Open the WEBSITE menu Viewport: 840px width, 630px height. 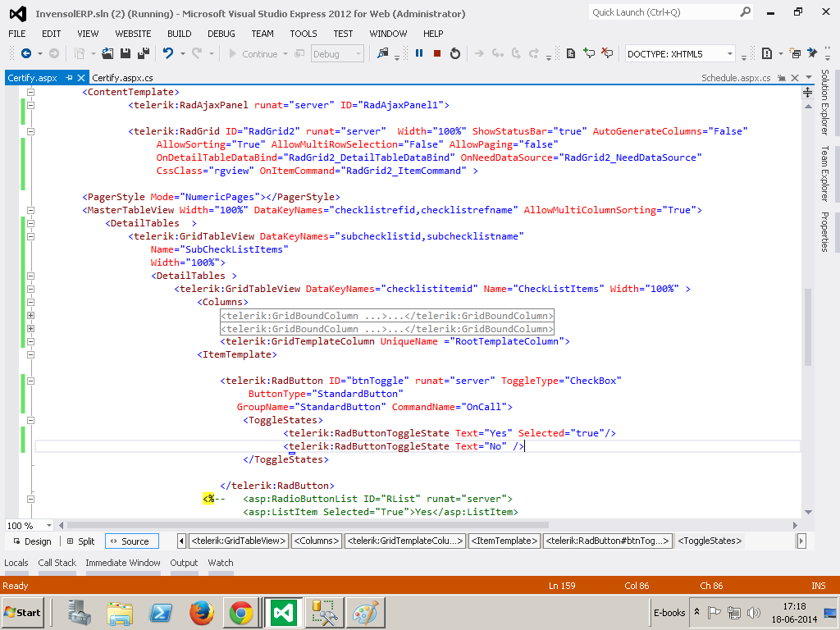[x=134, y=33]
